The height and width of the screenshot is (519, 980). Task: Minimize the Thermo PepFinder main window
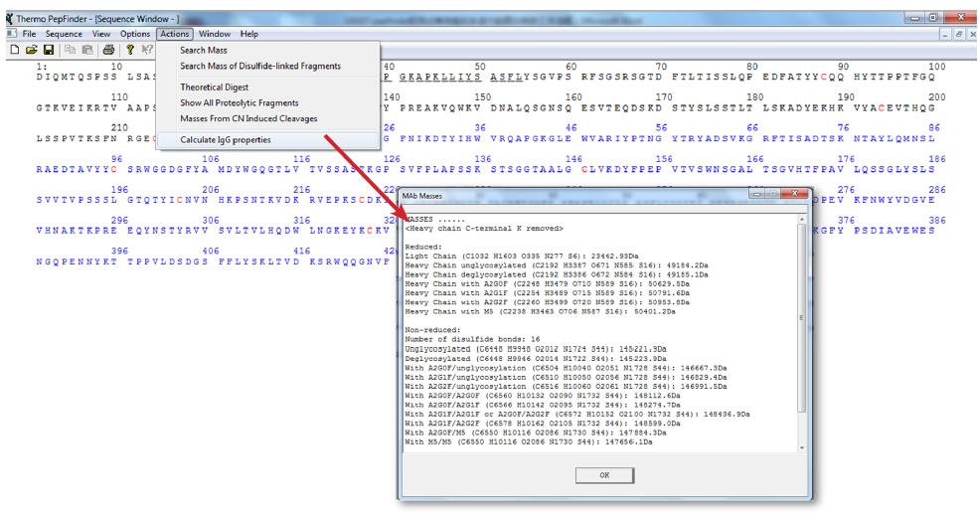pos(915,18)
